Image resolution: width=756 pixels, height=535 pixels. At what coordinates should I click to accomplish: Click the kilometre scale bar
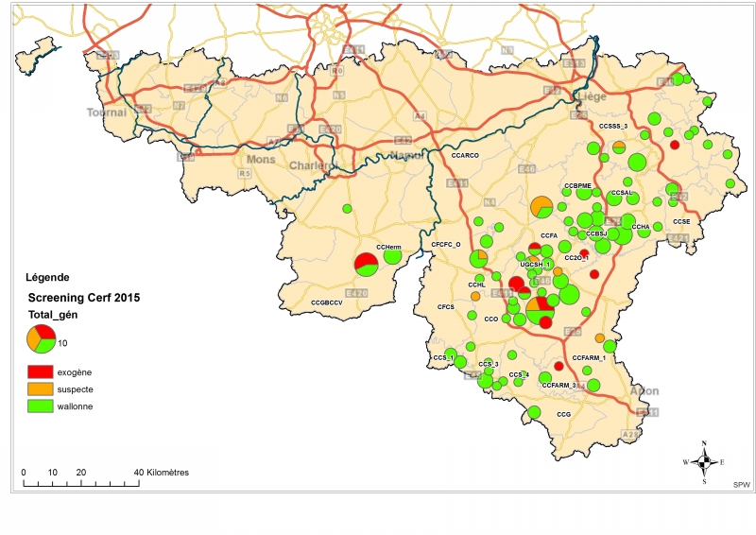click(81, 483)
